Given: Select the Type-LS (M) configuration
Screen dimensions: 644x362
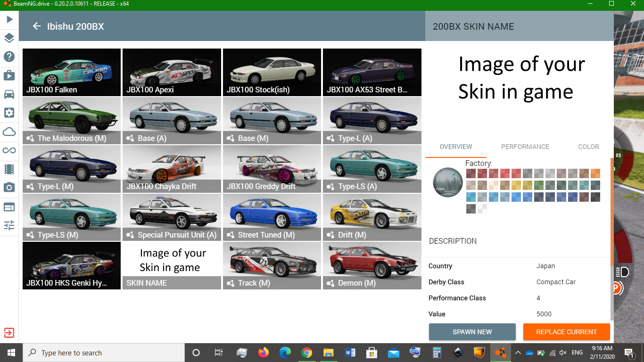Looking at the screenshot, I should click(x=72, y=217).
